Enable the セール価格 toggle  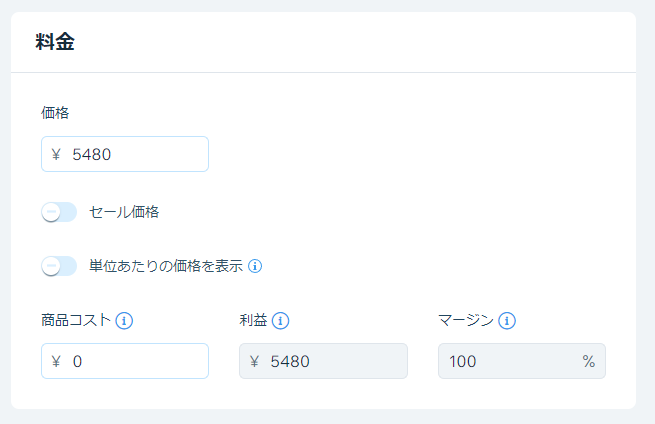(59, 212)
